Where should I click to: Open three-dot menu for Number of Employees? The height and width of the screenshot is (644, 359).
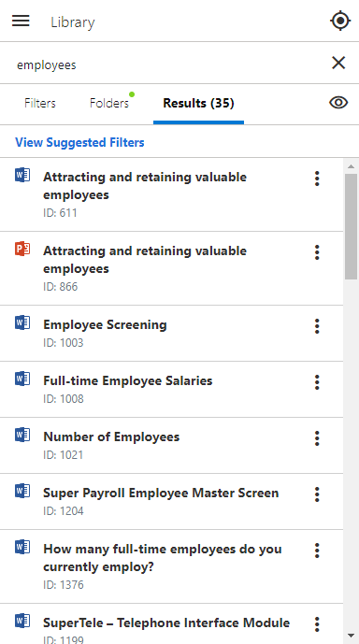(x=317, y=438)
